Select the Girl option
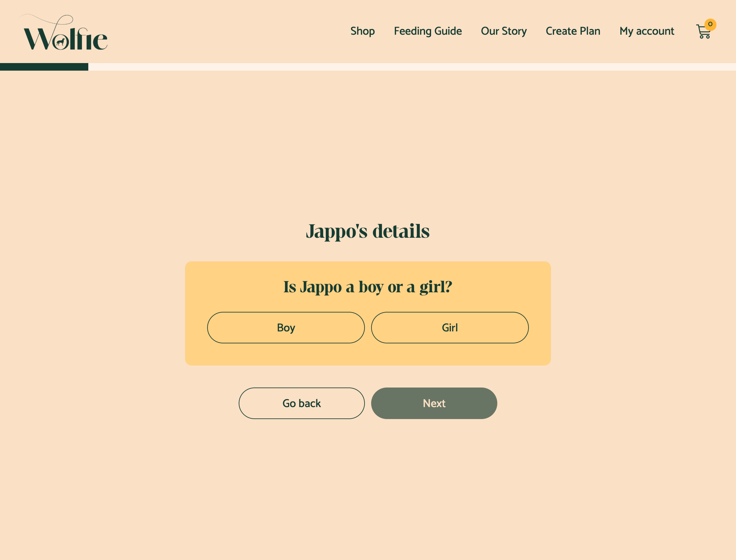Screen dimensions: 736x560 point(450,327)
